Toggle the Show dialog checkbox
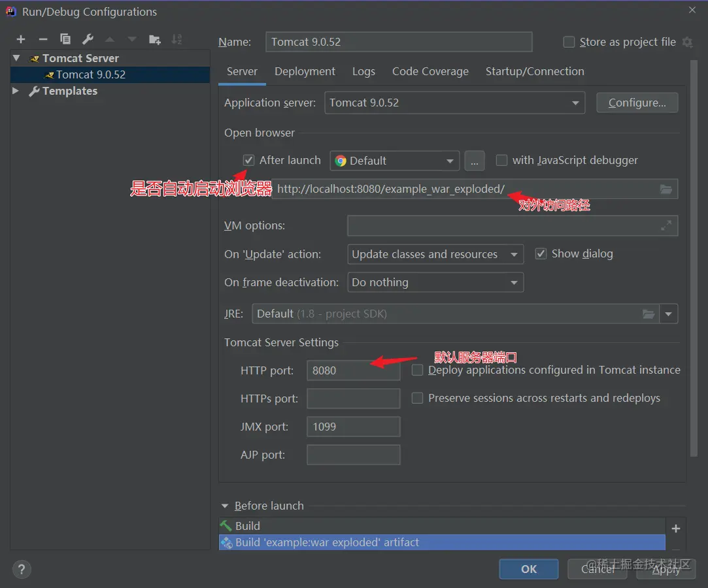708x588 pixels. (x=541, y=253)
